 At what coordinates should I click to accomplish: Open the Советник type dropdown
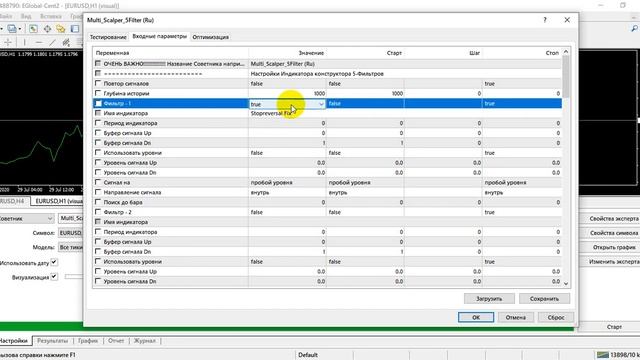point(26,218)
